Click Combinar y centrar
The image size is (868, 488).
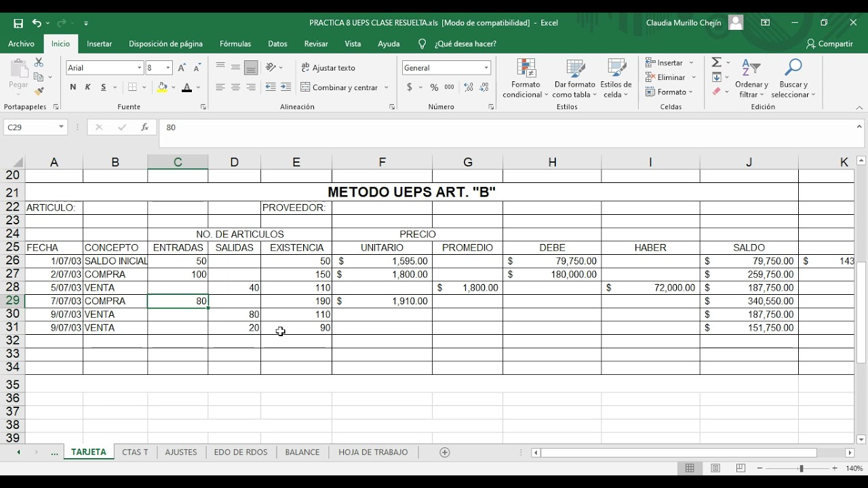pos(339,87)
